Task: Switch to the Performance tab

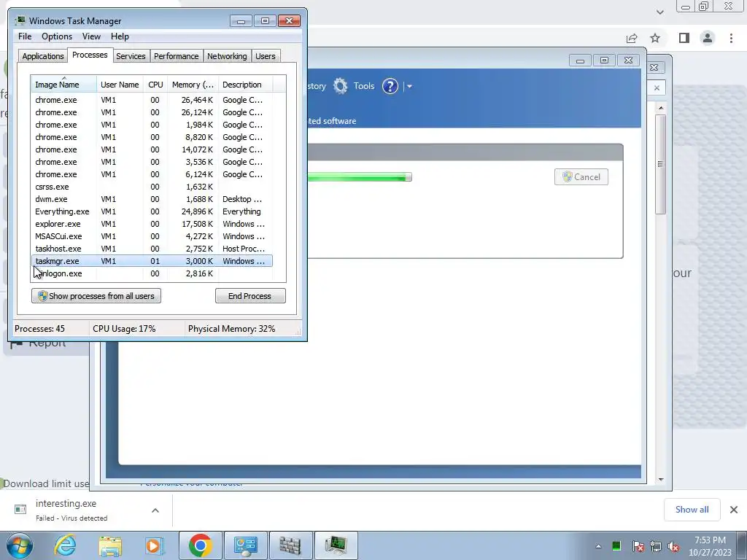Action: pyautogui.click(x=177, y=56)
